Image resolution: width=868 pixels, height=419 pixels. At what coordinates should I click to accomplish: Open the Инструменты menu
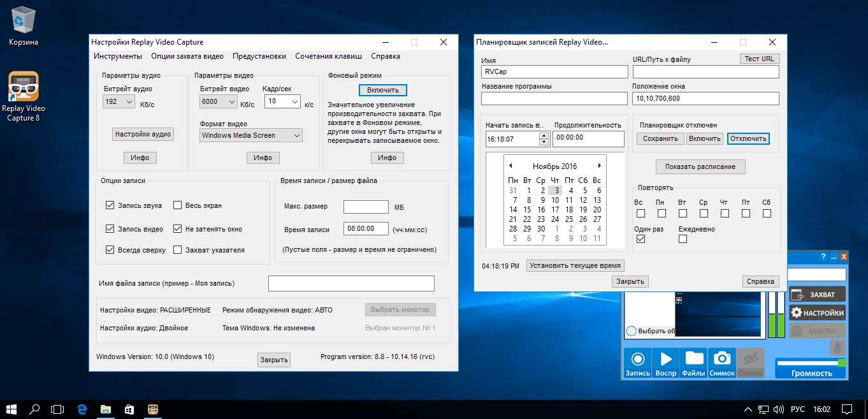coord(118,56)
